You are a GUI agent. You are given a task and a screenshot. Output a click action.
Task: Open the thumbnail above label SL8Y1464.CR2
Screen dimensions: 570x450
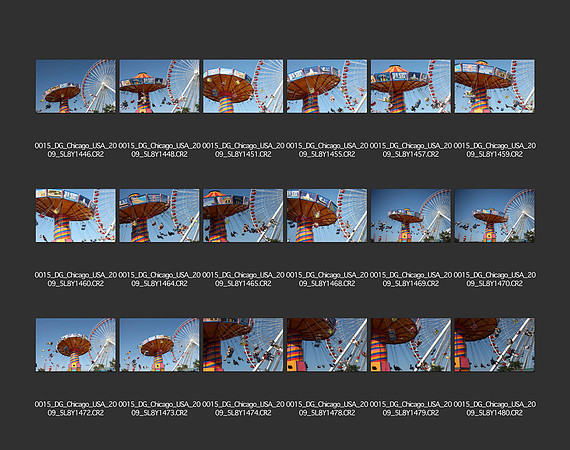click(x=160, y=216)
